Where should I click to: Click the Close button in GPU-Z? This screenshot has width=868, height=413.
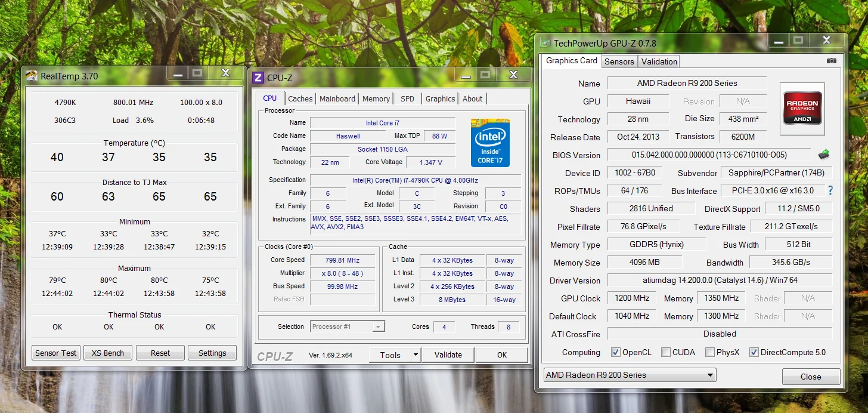811,377
